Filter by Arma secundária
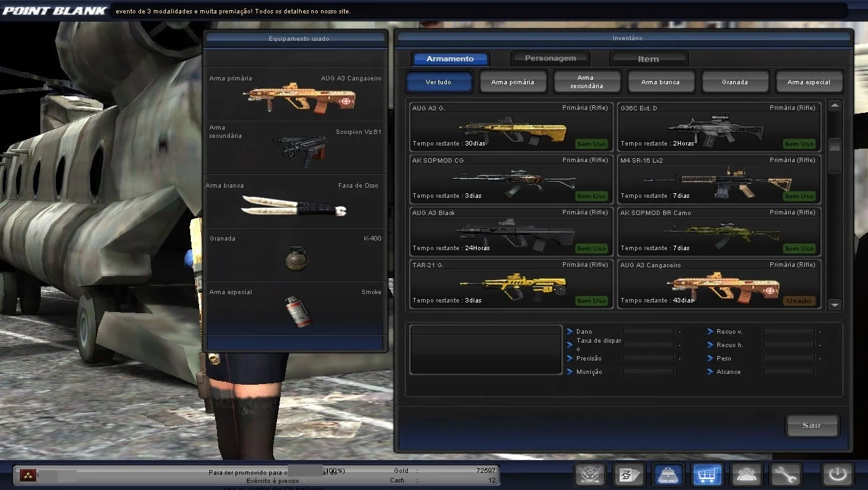868x490 pixels. click(x=587, y=82)
